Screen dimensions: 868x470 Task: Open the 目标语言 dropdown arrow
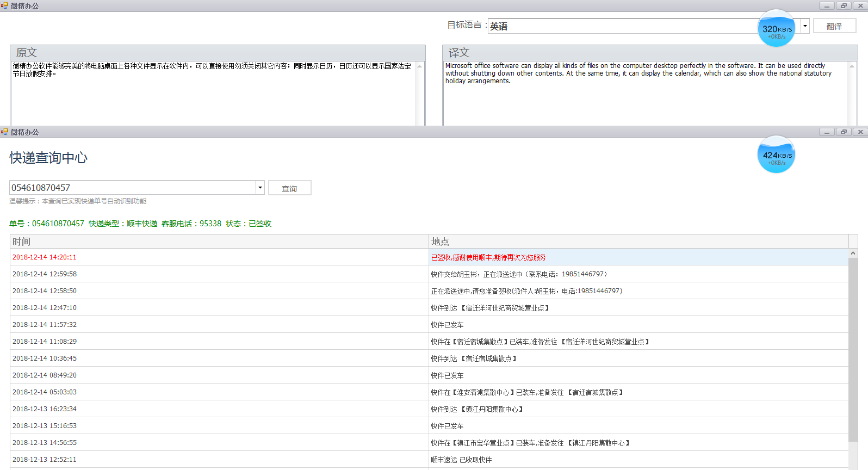[x=805, y=26]
